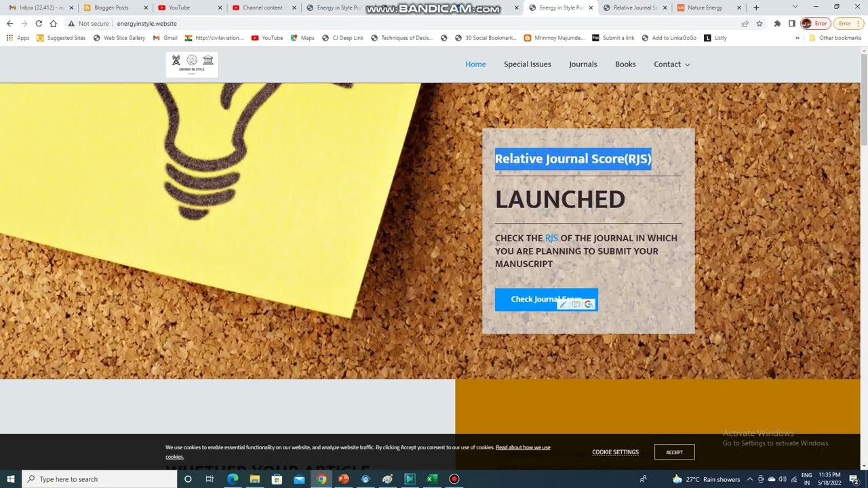Click the volume speaker tray icon

(783, 479)
